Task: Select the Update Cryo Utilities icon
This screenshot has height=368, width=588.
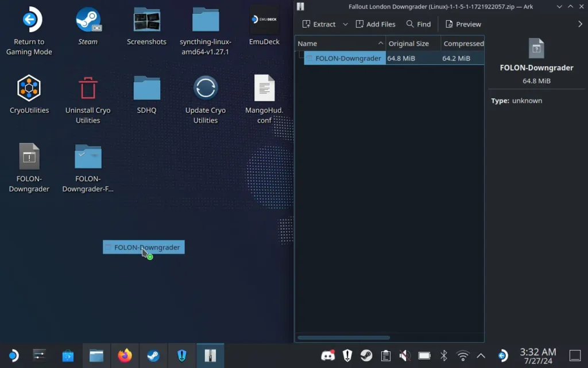Action: point(206,99)
